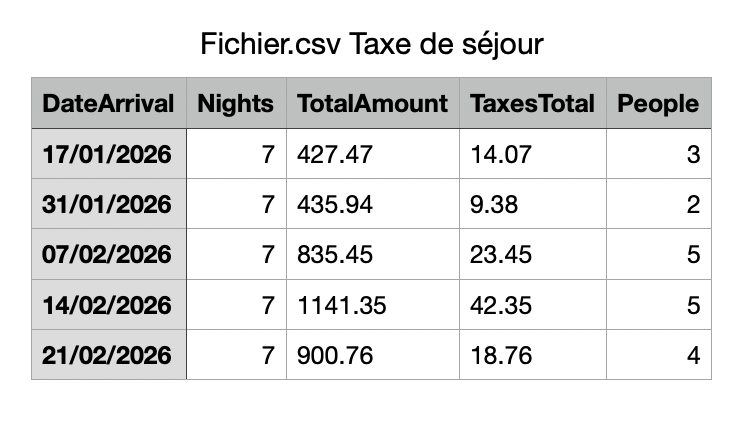
Task: Select the 21/02/2026 date cell
Action: point(108,354)
